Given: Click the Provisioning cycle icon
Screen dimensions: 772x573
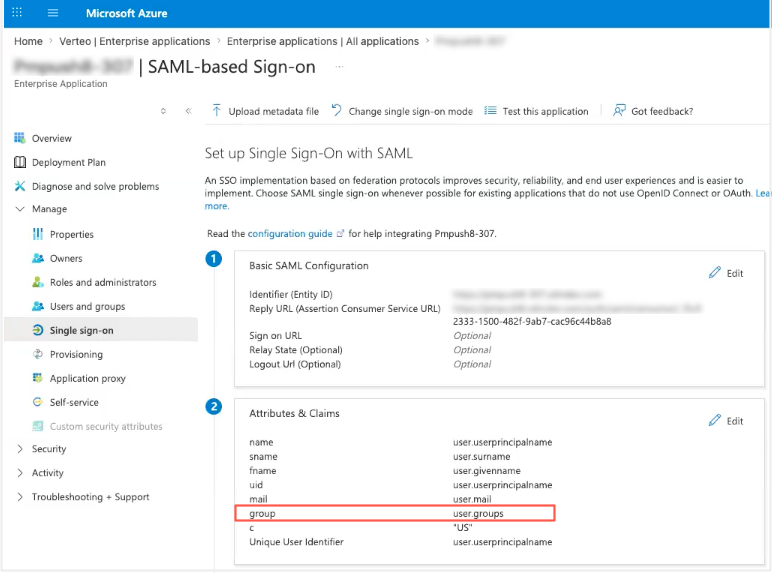Looking at the screenshot, I should (x=38, y=354).
